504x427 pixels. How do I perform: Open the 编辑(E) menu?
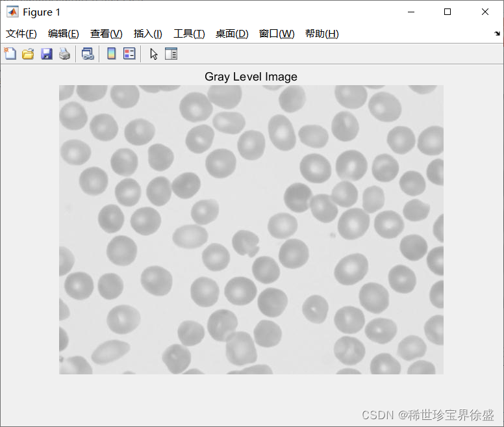[x=63, y=34]
